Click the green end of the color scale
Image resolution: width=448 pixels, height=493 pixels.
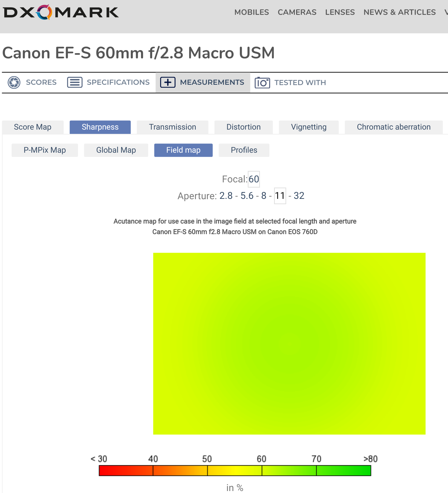344,471
